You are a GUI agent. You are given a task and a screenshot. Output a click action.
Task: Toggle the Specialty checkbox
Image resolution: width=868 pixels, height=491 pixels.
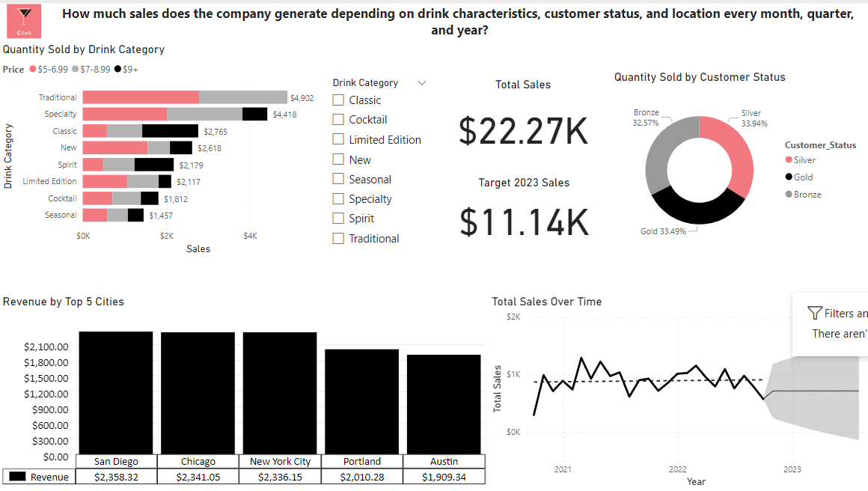click(338, 199)
